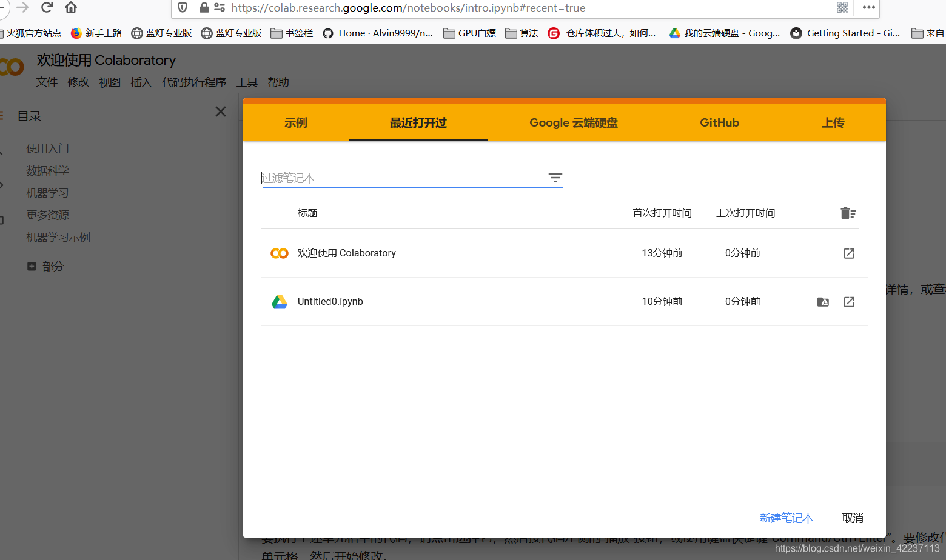
Task: Open the shield tracking protection icon
Action: 183,8
